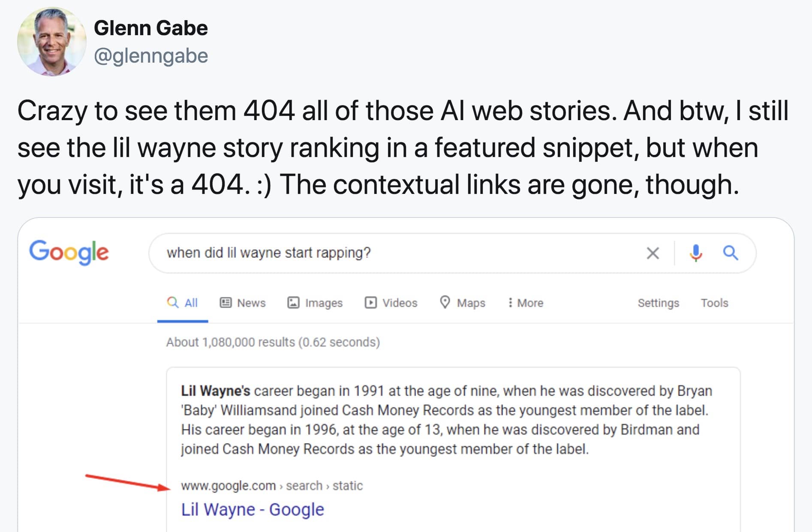Screen dimensions: 812x532
Task: Click Glenn Gabe's profile avatar
Action: tap(51, 42)
